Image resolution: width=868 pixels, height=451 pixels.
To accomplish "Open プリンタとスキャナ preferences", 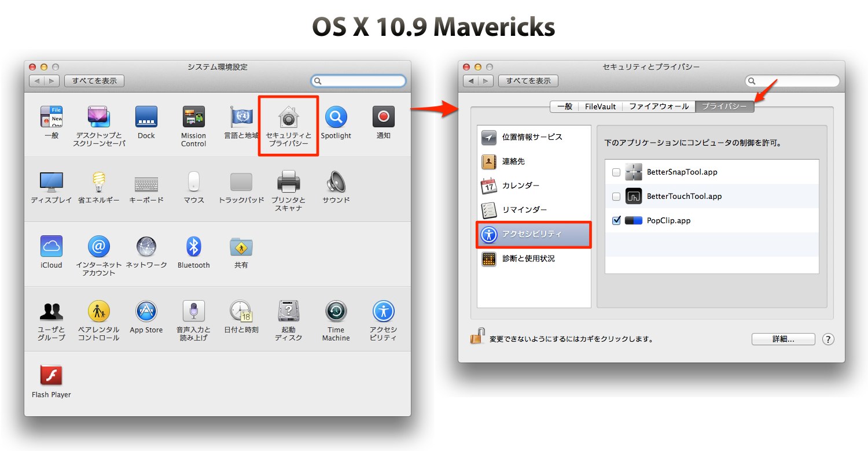I will pos(288,182).
